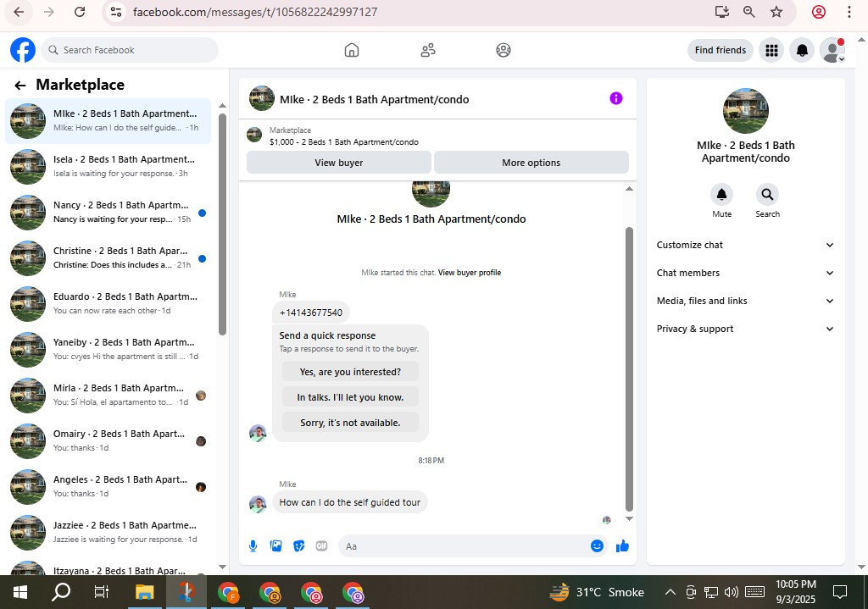This screenshot has width=868, height=609.
Task: Click the Search Facebook field
Action: pos(130,50)
